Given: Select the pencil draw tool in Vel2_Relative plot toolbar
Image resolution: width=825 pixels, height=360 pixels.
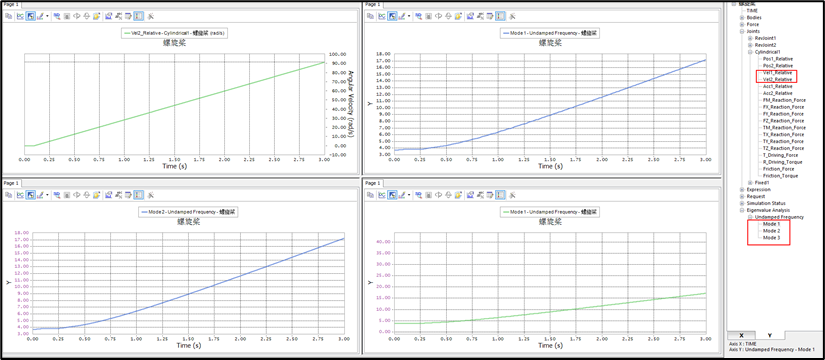Looking at the screenshot, I should 40,16.
